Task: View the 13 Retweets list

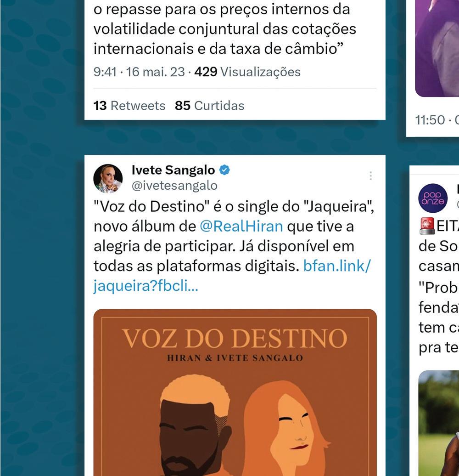Action: point(129,106)
